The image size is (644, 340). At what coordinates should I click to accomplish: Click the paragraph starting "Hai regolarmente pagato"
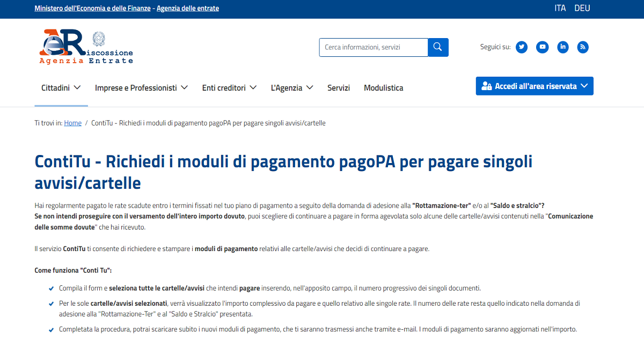click(314, 217)
